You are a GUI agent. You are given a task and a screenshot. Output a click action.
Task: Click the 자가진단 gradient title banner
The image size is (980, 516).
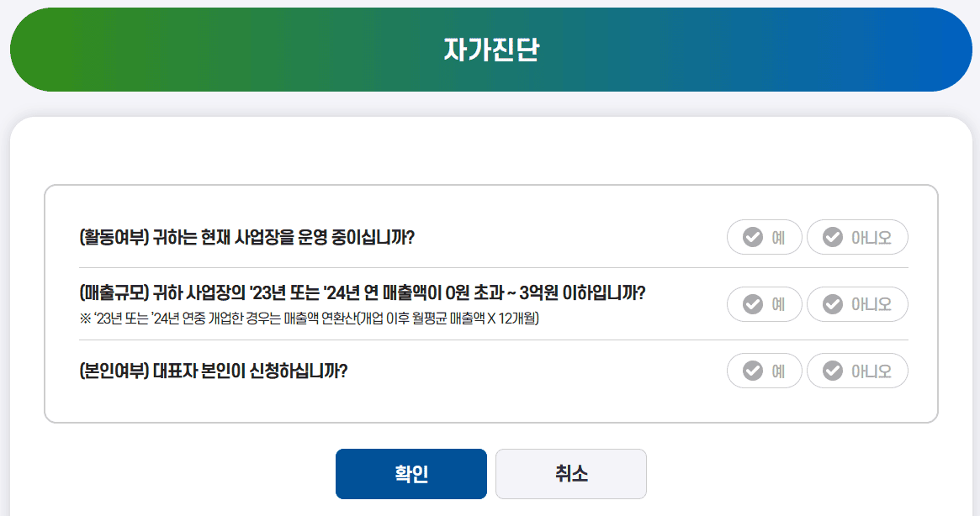pos(490,49)
